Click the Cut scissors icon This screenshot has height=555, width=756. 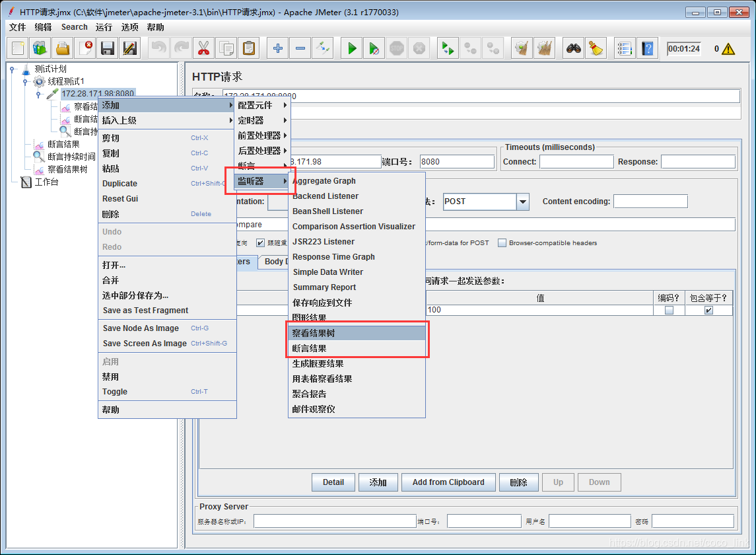(204, 48)
